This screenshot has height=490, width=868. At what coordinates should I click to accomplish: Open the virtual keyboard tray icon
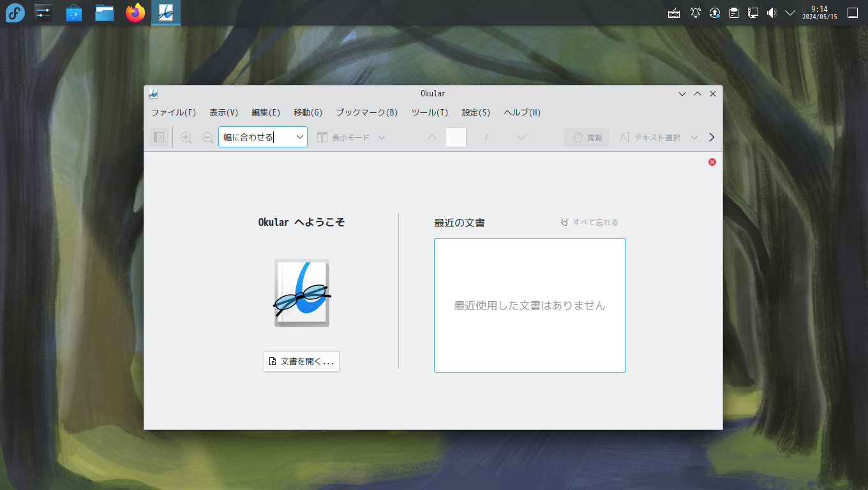tap(674, 13)
